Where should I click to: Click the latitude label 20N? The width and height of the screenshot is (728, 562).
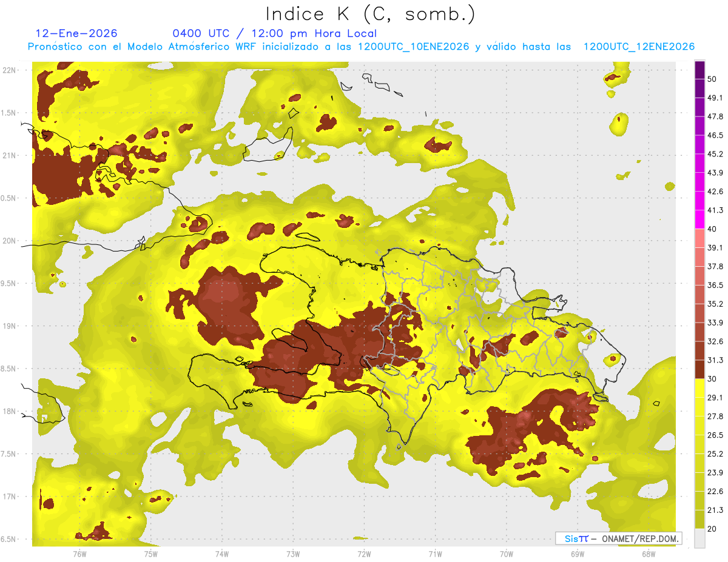click(10, 241)
